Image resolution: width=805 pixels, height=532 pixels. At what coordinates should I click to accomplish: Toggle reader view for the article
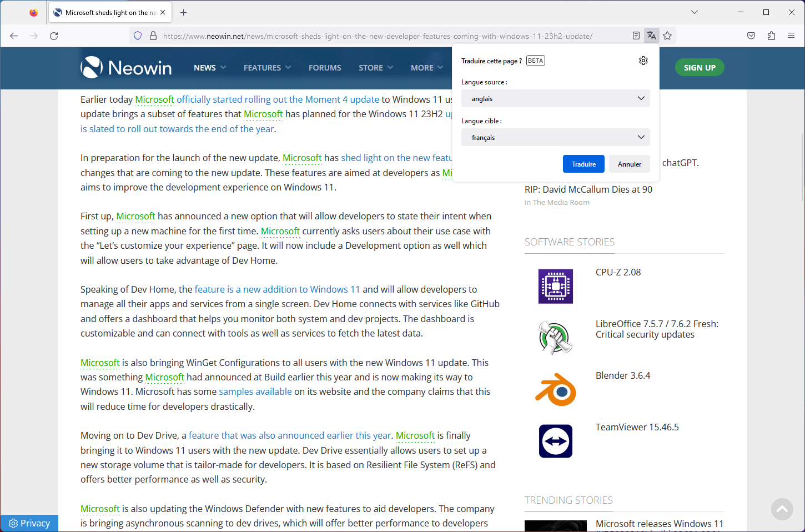636,35
